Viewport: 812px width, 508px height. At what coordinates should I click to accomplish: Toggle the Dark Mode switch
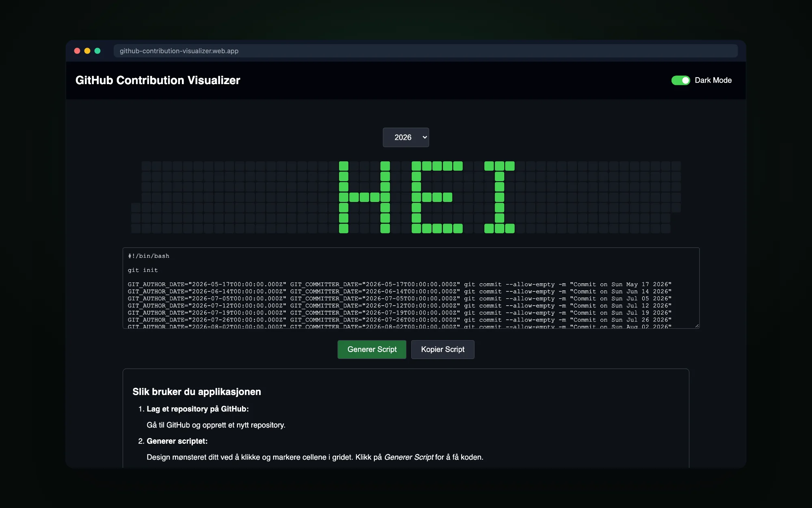coord(680,80)
